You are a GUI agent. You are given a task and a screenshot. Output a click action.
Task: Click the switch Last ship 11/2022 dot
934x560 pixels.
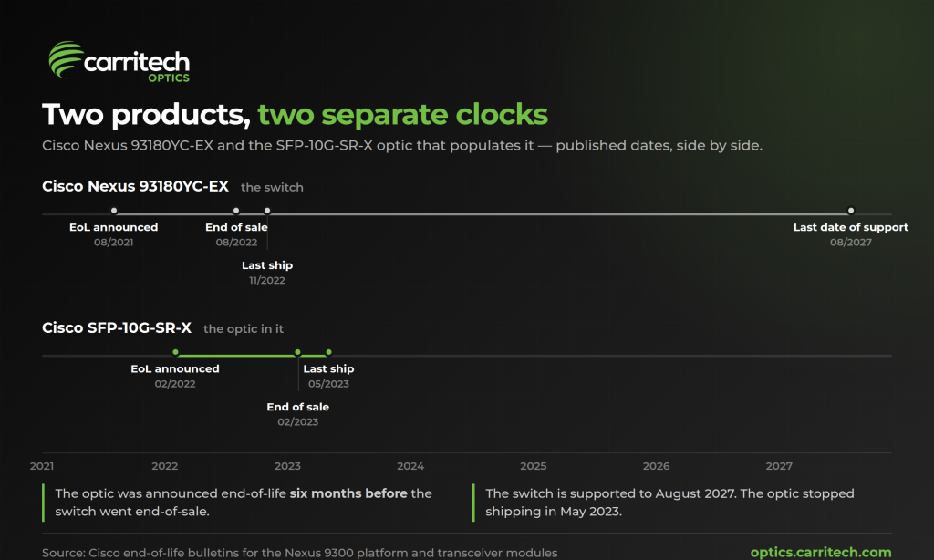coord(267,211)
